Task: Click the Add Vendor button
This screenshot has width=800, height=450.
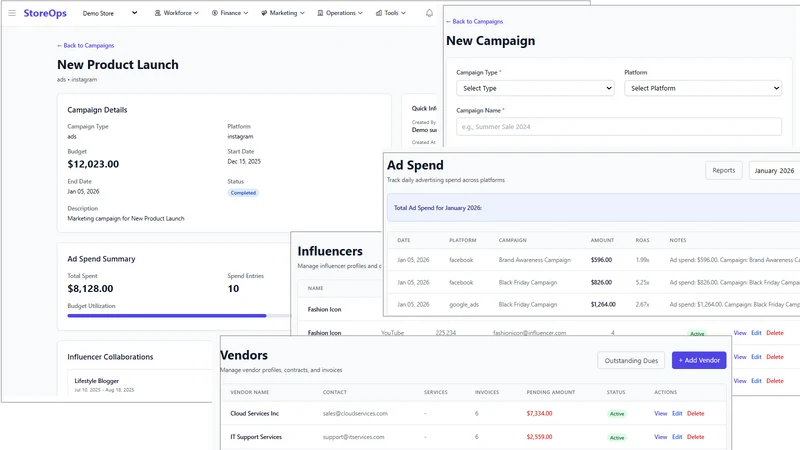Action: coord(699,360)
